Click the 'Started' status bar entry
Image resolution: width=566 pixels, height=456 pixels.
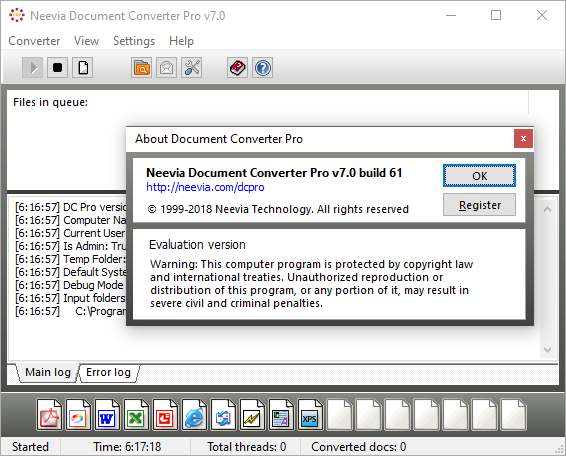[x=30, y=447]
